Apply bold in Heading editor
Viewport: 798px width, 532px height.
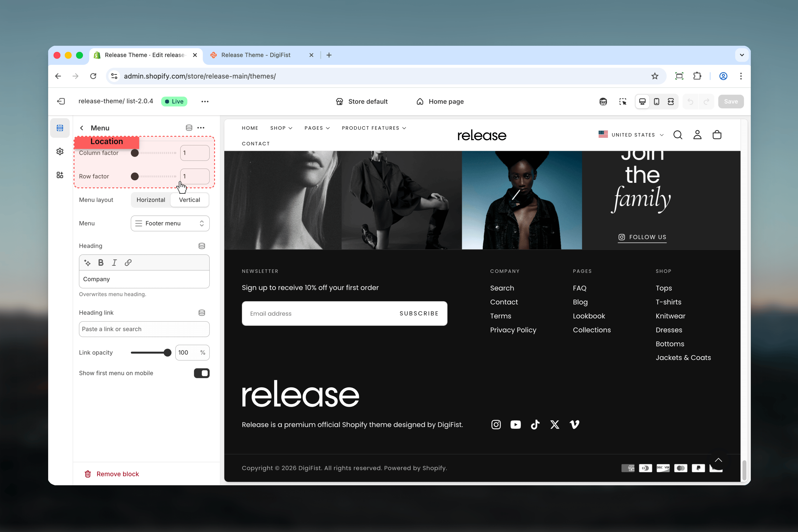click(x=101, y=263)
